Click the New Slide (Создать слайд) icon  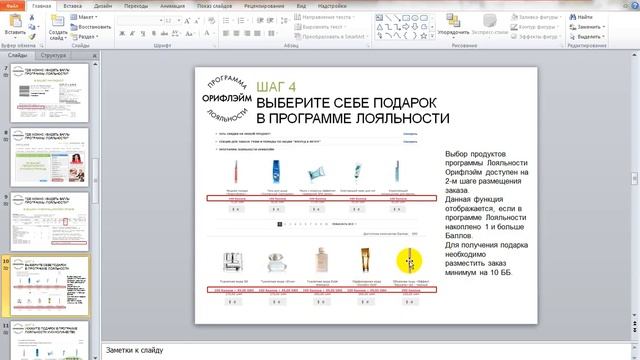tap(58, 21)
